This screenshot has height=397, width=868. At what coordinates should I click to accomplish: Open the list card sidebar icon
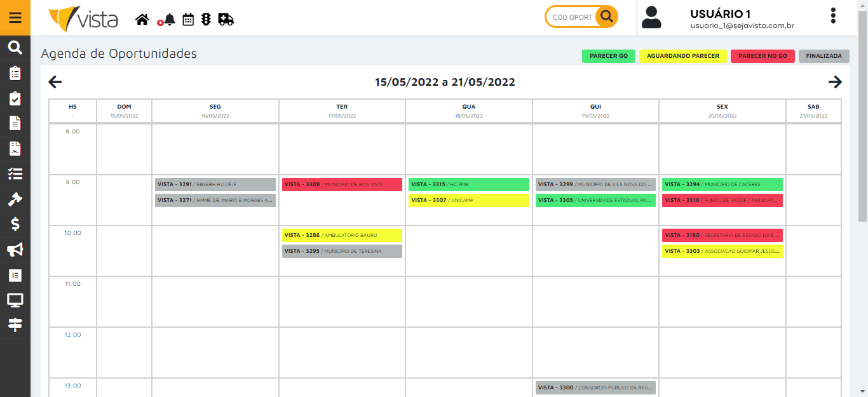click(15, 275)
